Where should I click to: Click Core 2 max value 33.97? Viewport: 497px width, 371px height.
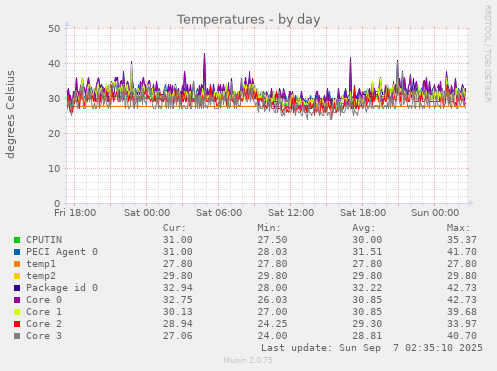pyautogui.click(x=462, y=324)
